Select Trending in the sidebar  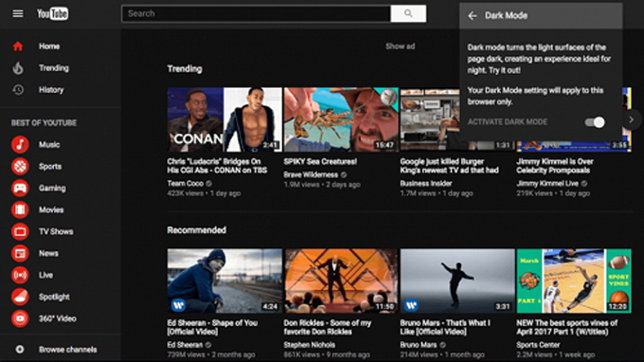point(54,68)
